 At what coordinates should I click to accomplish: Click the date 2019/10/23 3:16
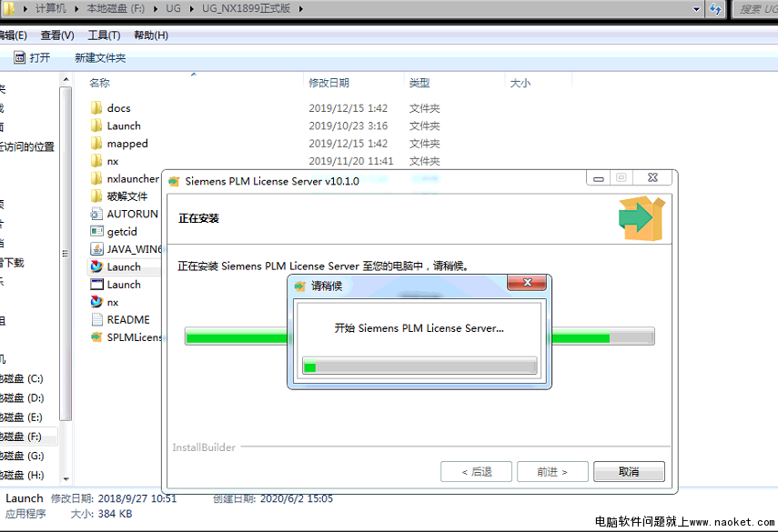click(348, 125)
